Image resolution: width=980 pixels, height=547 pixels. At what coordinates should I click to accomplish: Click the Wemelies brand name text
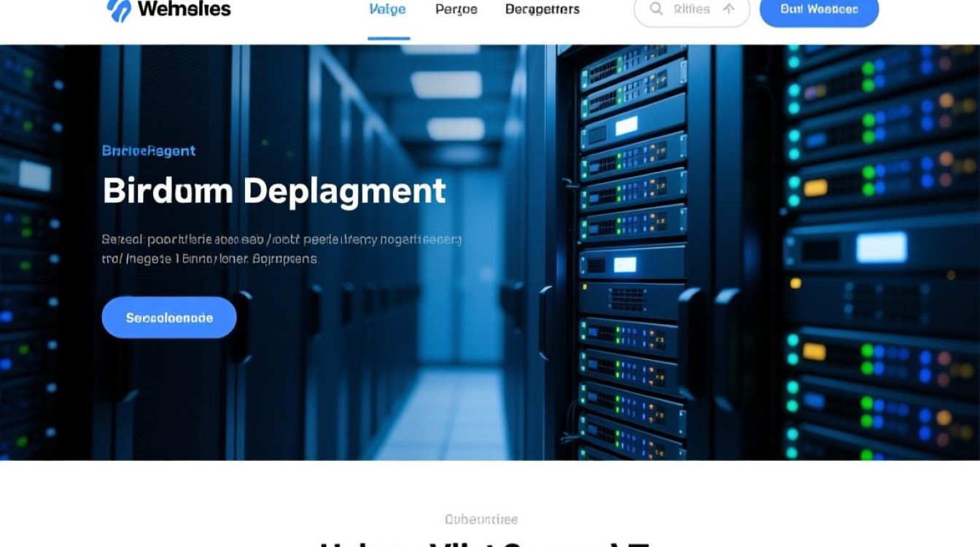tap(184, 9)
